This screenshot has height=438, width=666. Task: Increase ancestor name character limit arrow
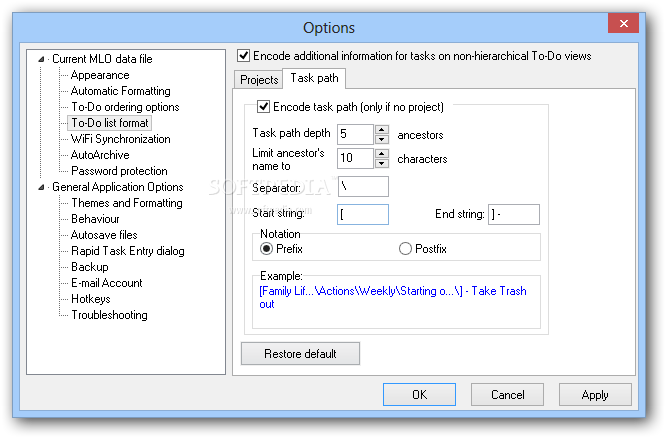pyautogui.click(x=382, y=153)
